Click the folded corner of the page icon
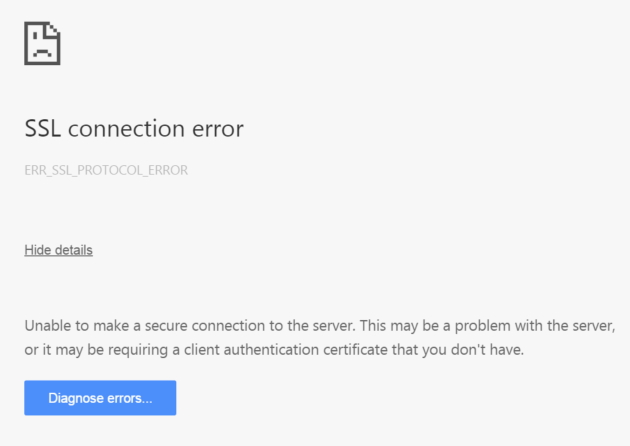The image size is (630, 446). tap(54, 29)
